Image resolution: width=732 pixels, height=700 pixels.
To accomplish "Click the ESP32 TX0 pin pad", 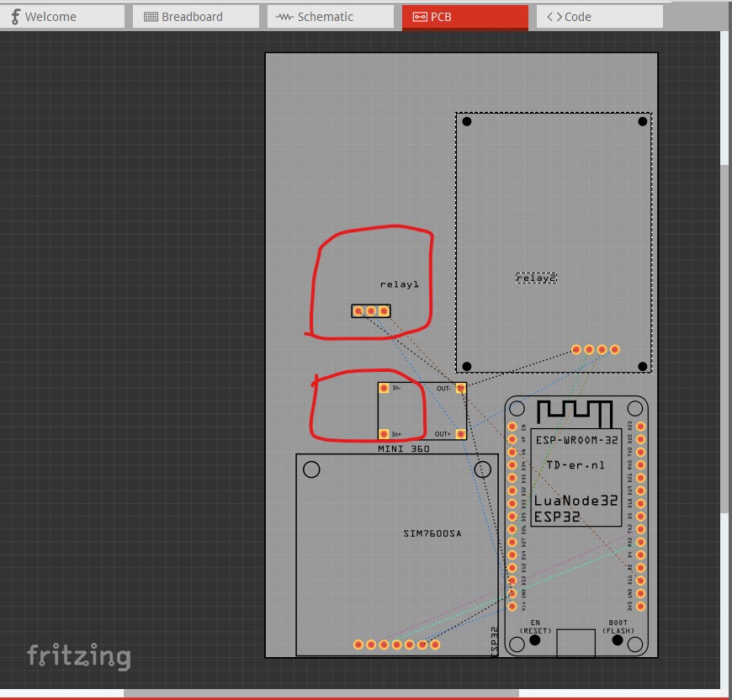I will click(640, 452).
